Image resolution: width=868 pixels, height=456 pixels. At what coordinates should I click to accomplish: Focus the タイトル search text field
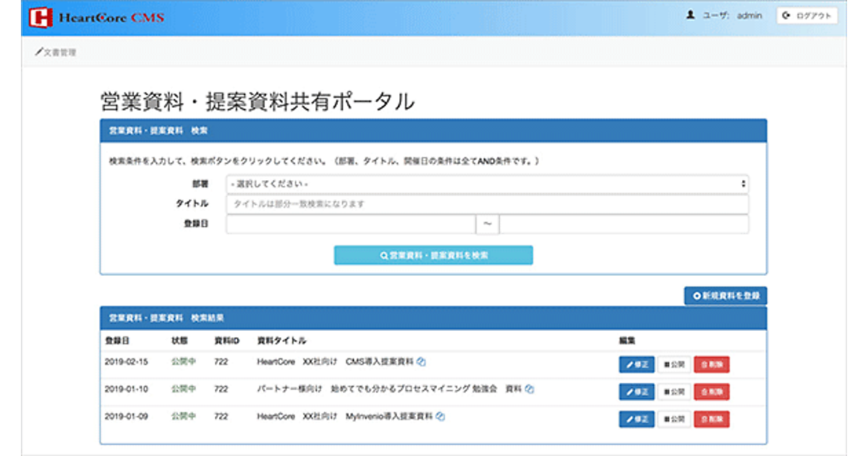487,204
